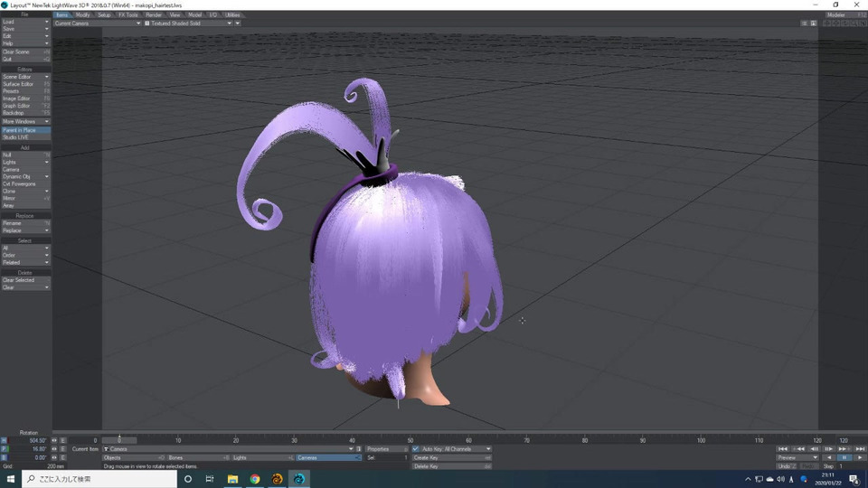Open the More Windows dropdown
This screenshot has height=488, width=868.
tap(25, 122)
